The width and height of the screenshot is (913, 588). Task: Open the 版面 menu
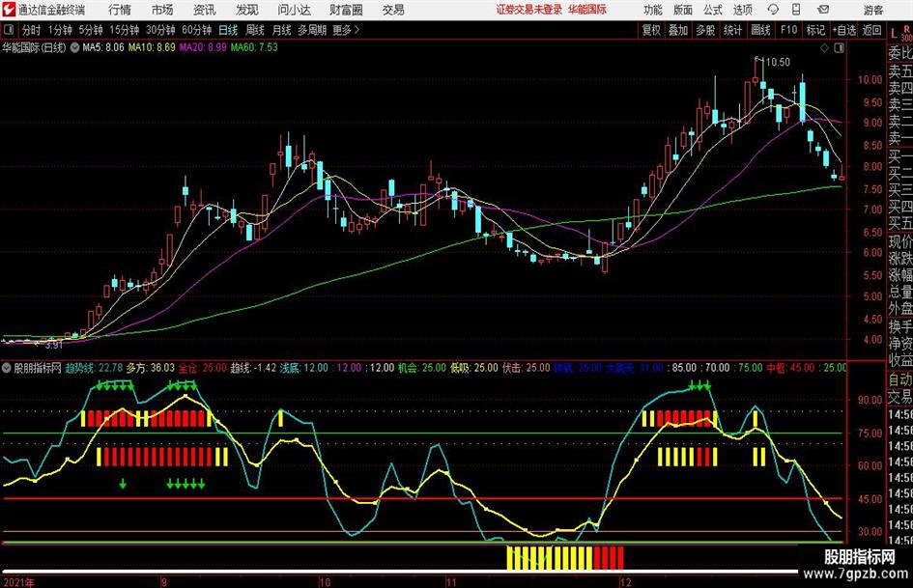coord(682,10)
